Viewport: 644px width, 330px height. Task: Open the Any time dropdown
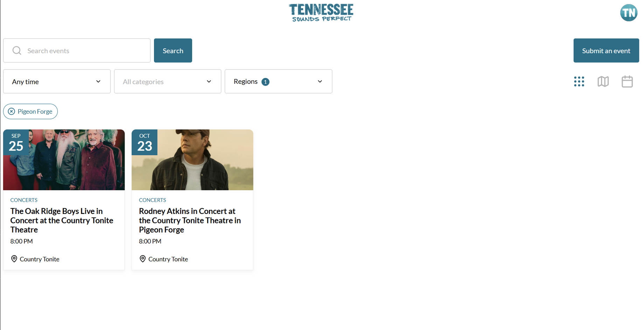(x=57, y=81)
